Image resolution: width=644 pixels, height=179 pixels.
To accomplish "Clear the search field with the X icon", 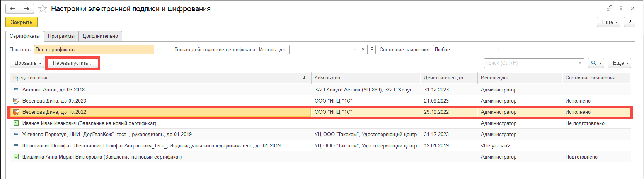I will click(580, 63).
